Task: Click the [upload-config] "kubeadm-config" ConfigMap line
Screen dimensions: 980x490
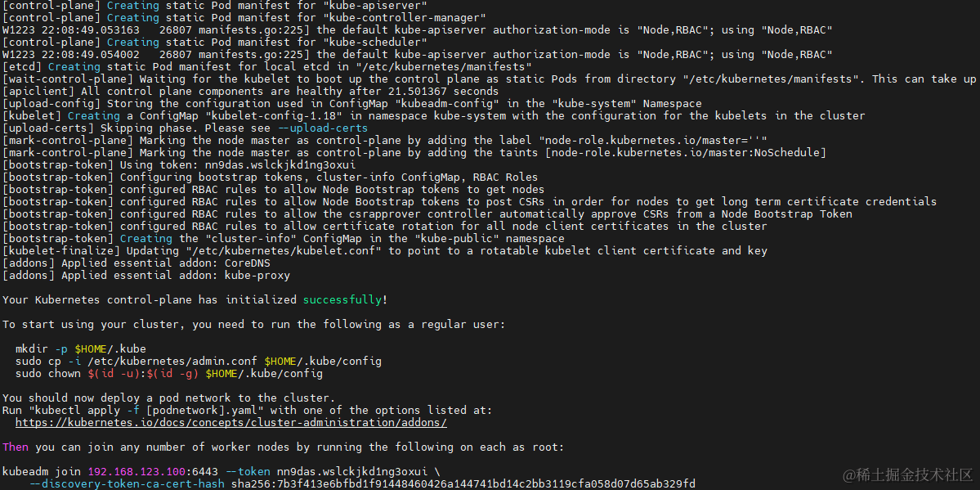Action: click(352, 104)
